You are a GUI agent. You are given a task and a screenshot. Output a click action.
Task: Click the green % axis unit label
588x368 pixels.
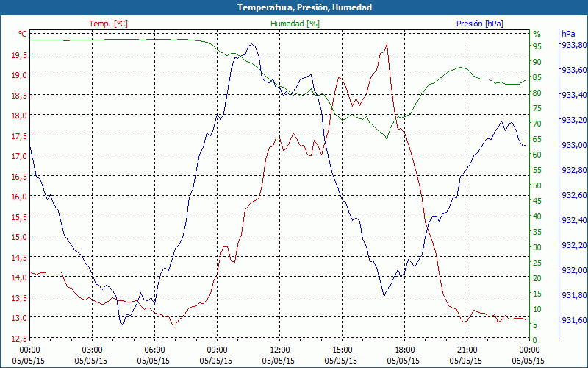tap(537, 34)
